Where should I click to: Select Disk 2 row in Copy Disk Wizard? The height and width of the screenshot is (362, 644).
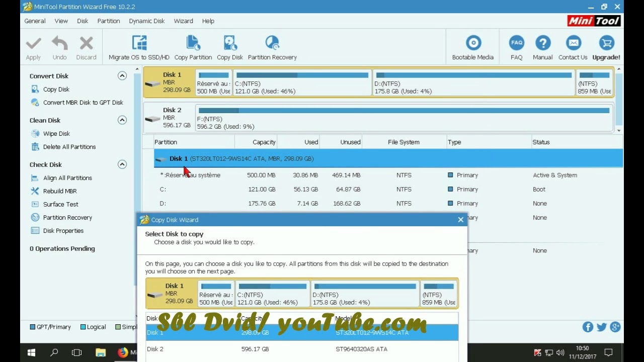(302, 349)
